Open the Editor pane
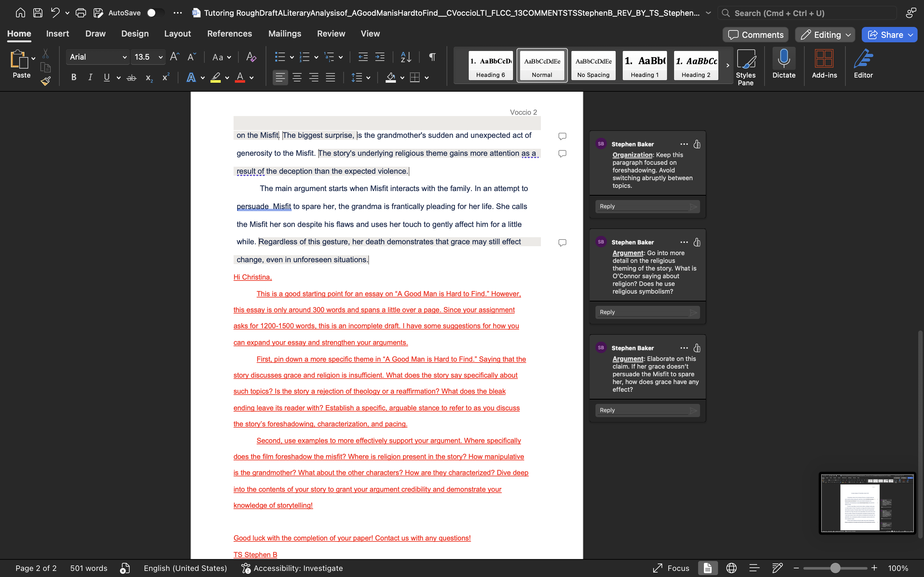The width and height of the screenshot is (924, 577). (863, 63)
